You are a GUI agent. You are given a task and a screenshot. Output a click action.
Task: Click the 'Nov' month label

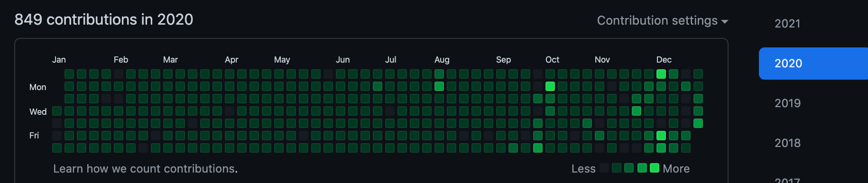tap(602, 60)
